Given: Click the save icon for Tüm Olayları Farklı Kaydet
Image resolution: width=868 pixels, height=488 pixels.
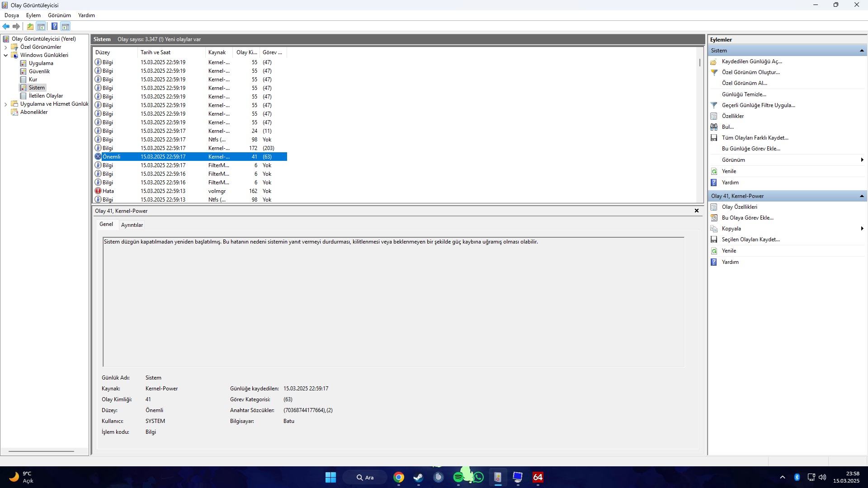Looking at the screenshot, I should click(714, 138).
